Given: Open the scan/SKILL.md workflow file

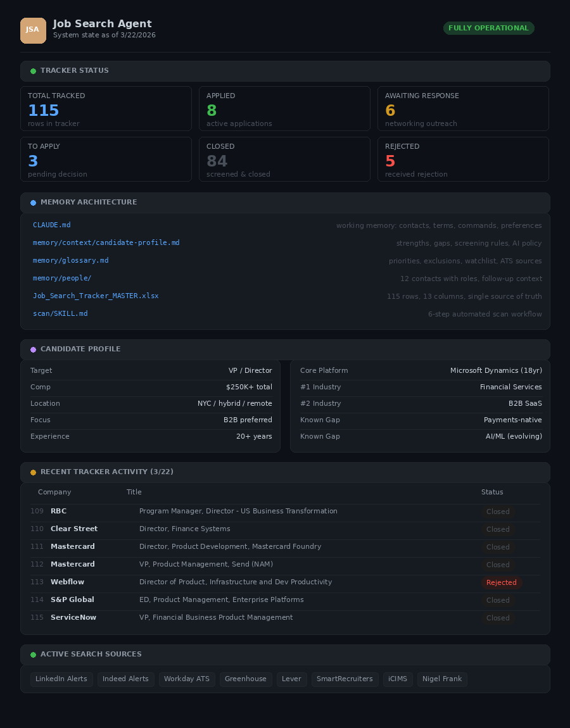Looking at the screenshot, I should point(60,313).
